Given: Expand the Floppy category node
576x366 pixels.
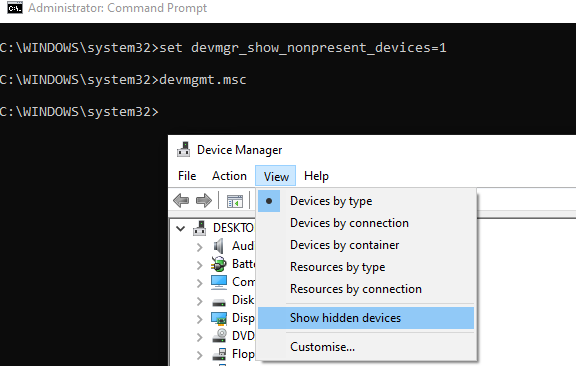Looking at the screenshot, I should click(x=199, y=355).
